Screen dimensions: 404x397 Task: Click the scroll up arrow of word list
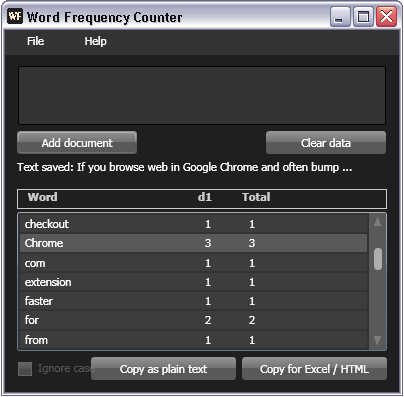coord(377,222)
